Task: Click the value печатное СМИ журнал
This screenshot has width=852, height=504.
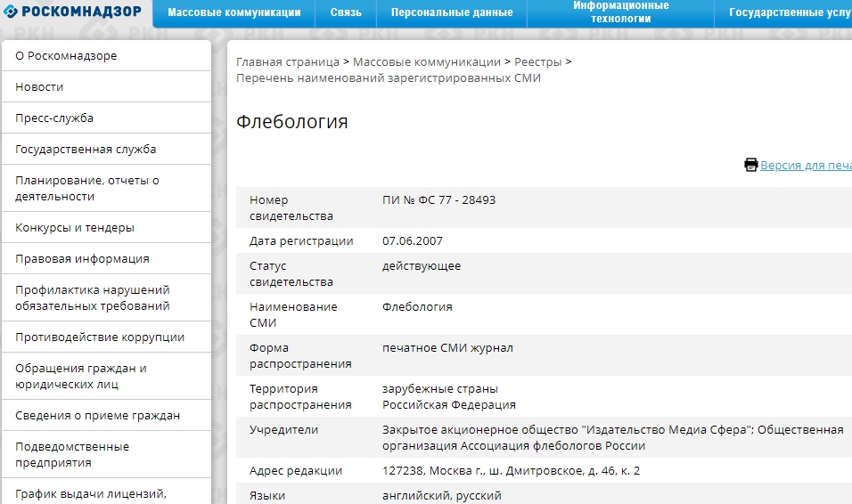Action: click(x=447, y=347)
